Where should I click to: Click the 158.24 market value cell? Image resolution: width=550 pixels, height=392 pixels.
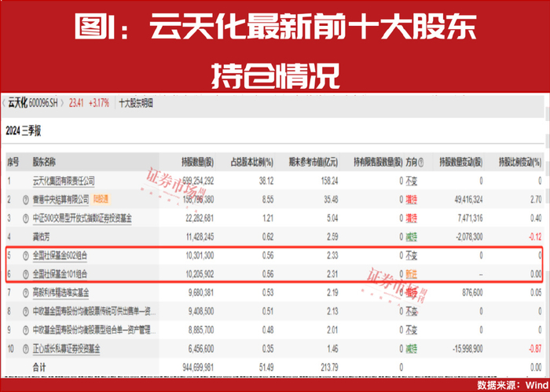point(329,181)
